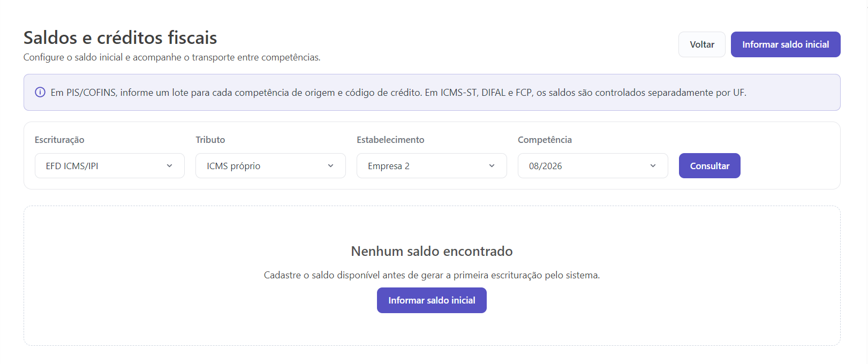This screenshot has width=868, height=364.
Task: Open the EFD ICMS/IPI selection box
Action: (x=110, y=166)
